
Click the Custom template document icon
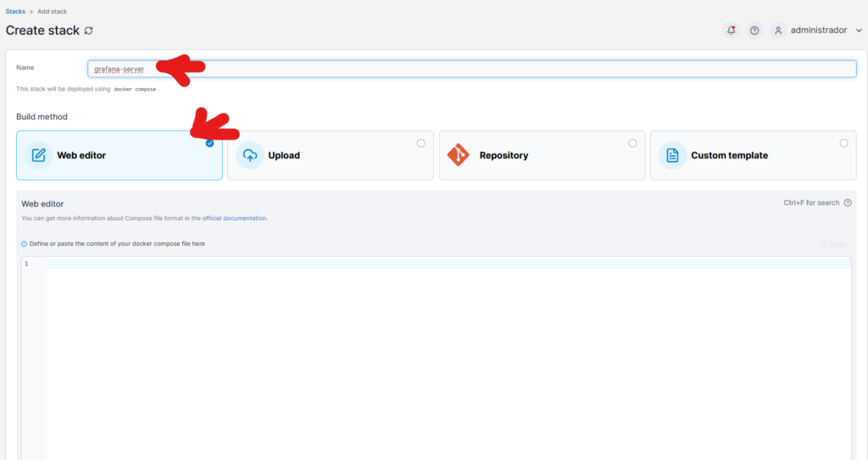(672, 155)
